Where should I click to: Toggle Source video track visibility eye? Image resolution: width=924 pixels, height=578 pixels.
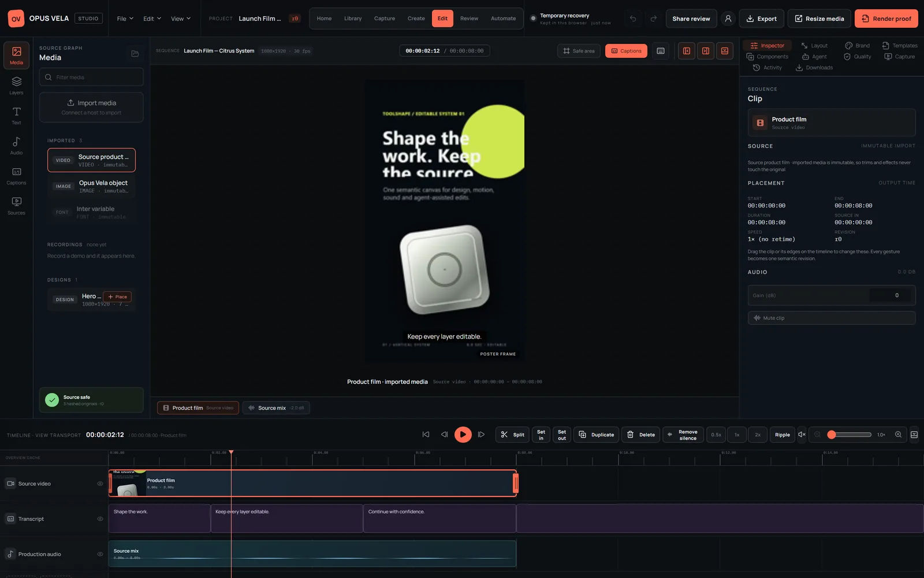(x=100, y=484)
